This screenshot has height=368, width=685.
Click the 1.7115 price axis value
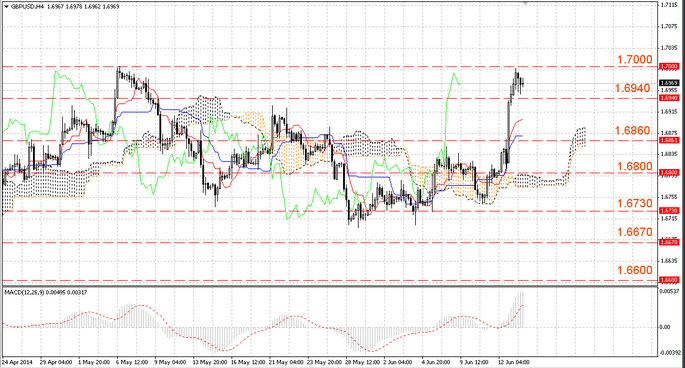[669, 5]
